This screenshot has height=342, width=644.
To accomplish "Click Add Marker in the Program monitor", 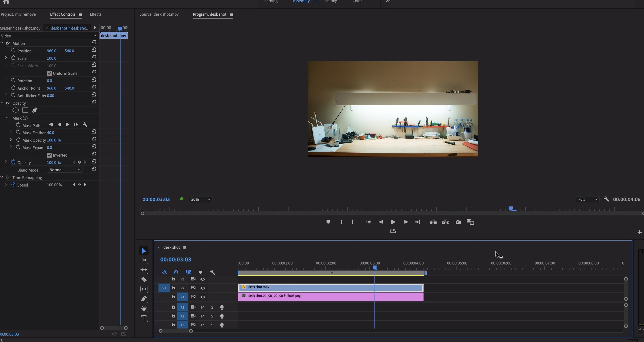I will coord(328,222).
